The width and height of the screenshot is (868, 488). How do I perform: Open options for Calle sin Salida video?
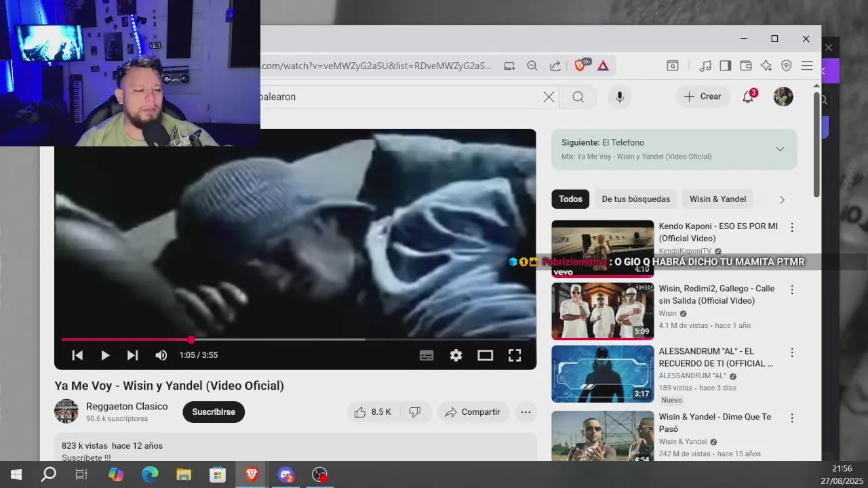click(791, 290)
